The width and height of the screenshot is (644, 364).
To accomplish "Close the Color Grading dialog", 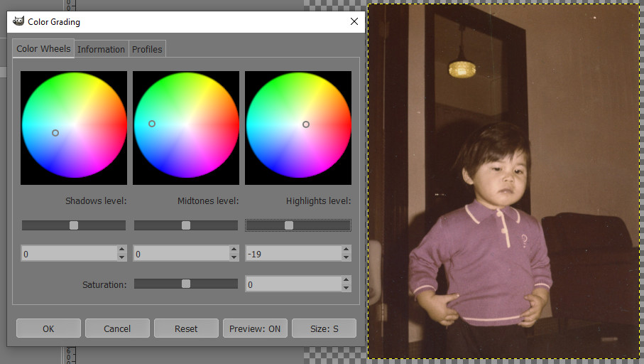I will point(354,21).
